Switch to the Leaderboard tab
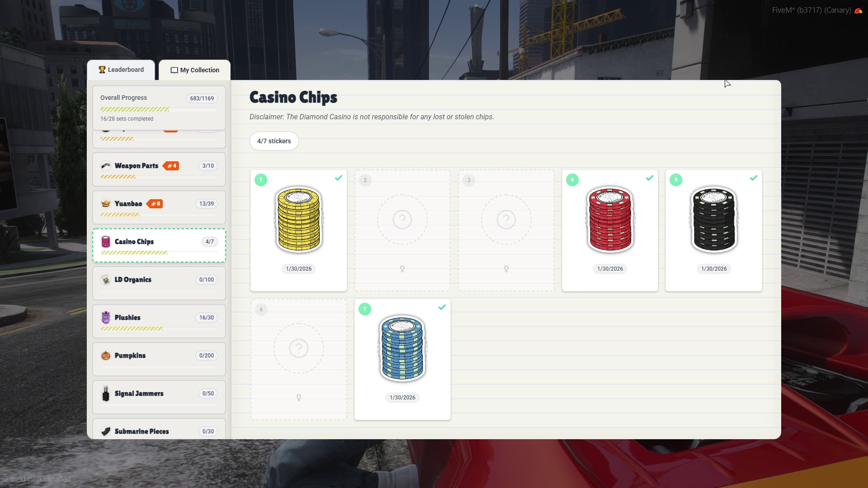 [121, 70]
